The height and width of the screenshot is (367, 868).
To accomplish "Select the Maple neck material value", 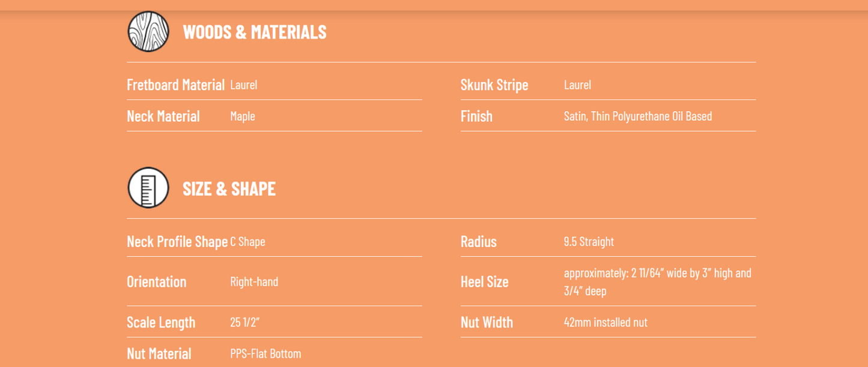I will click(243, 116).
